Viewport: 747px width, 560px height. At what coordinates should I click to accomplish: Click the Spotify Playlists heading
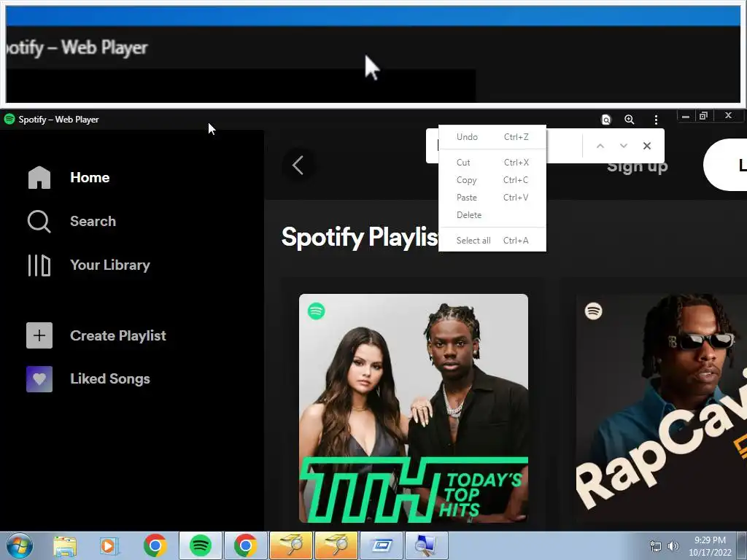coord(360,237)
